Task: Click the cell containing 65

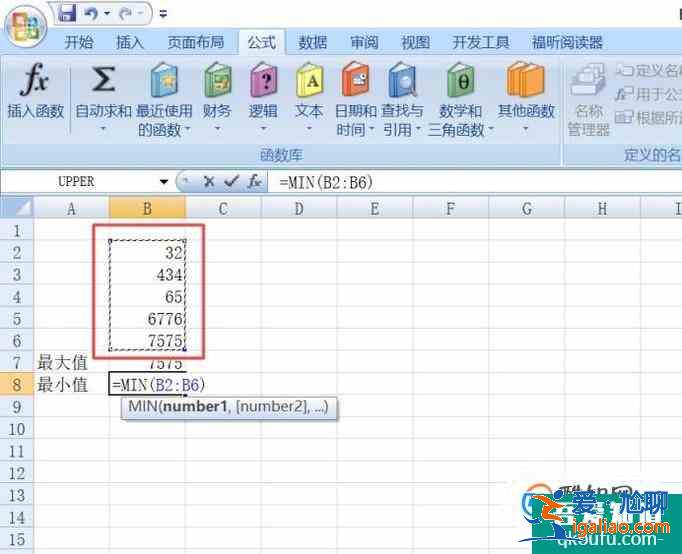Action: tap(147, 297)
